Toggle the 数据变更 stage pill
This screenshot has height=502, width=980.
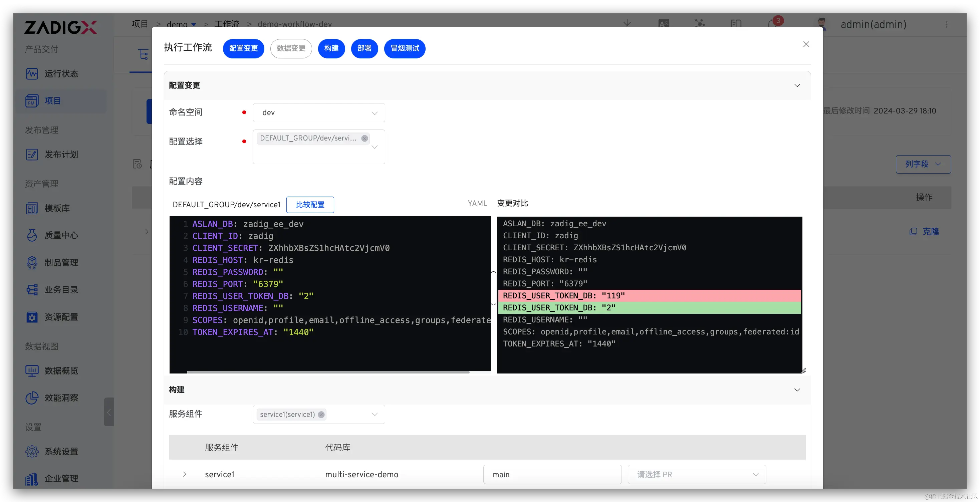coord(291,48)
